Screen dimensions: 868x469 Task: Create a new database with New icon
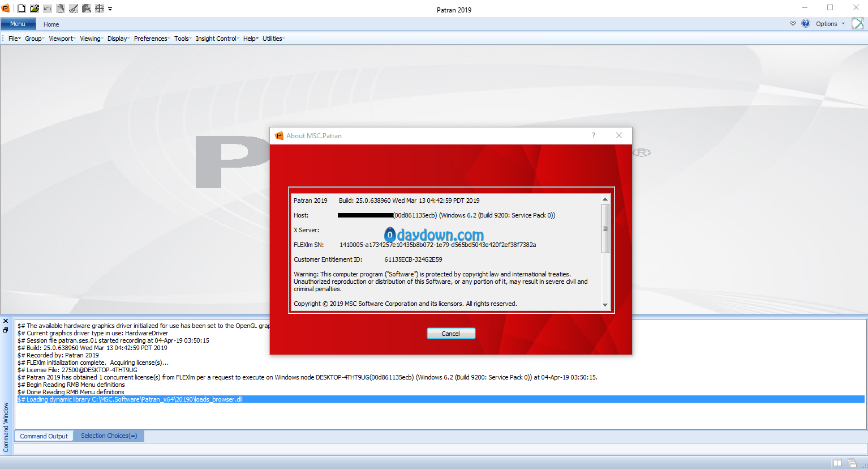[x=22, y=8]
